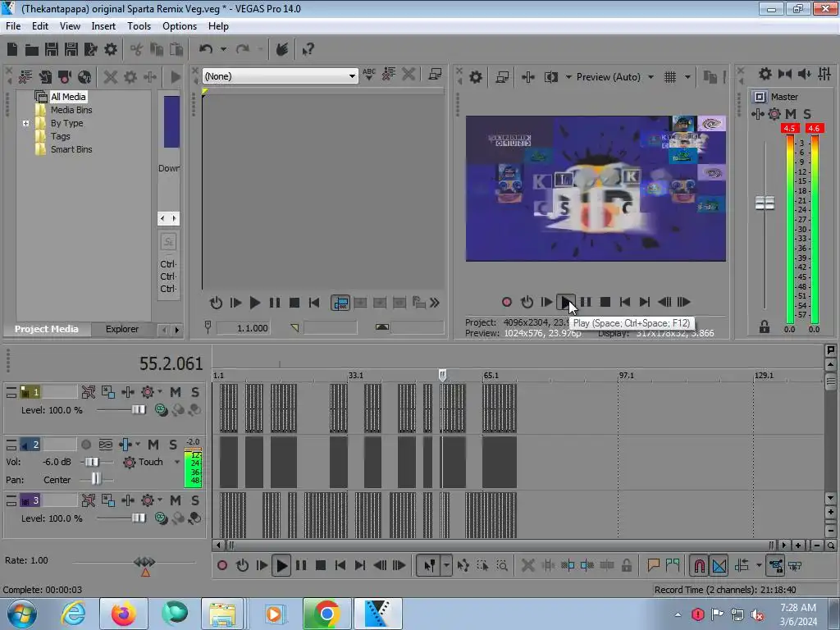This screenshot has height=630, width=840.
Task: Open Video Preview properties gear icon
Action: pos(476,77)
